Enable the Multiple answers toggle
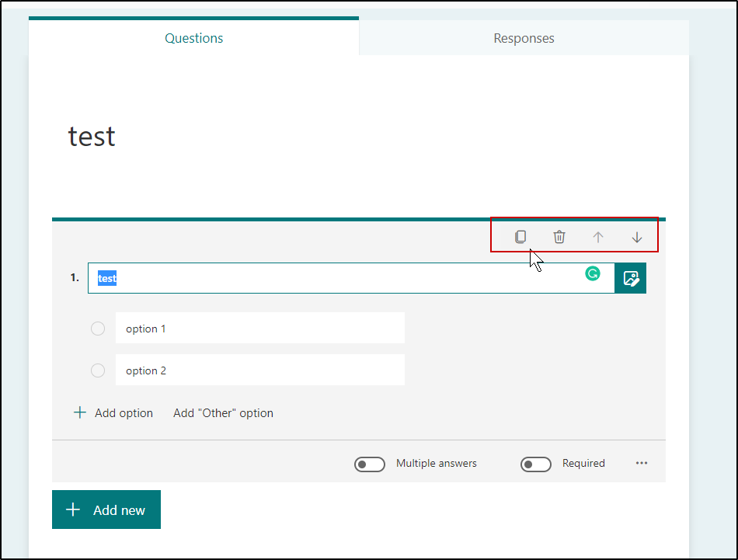 [369, 464]
